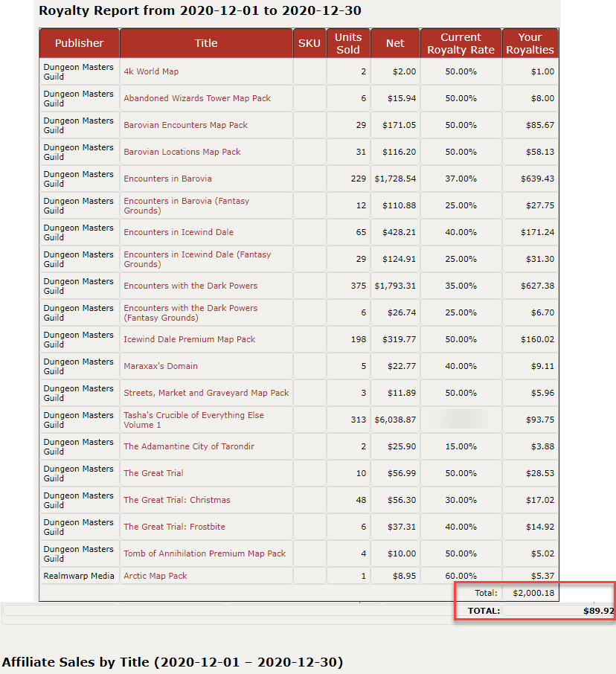
Task: Open Encounters with the Dark Powers link, 375 units
Action: click(190, 286)
